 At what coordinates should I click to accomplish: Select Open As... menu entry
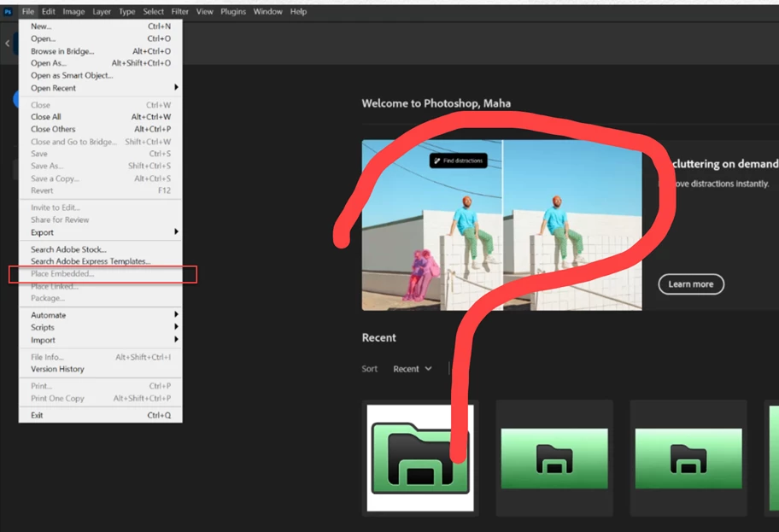100,63
